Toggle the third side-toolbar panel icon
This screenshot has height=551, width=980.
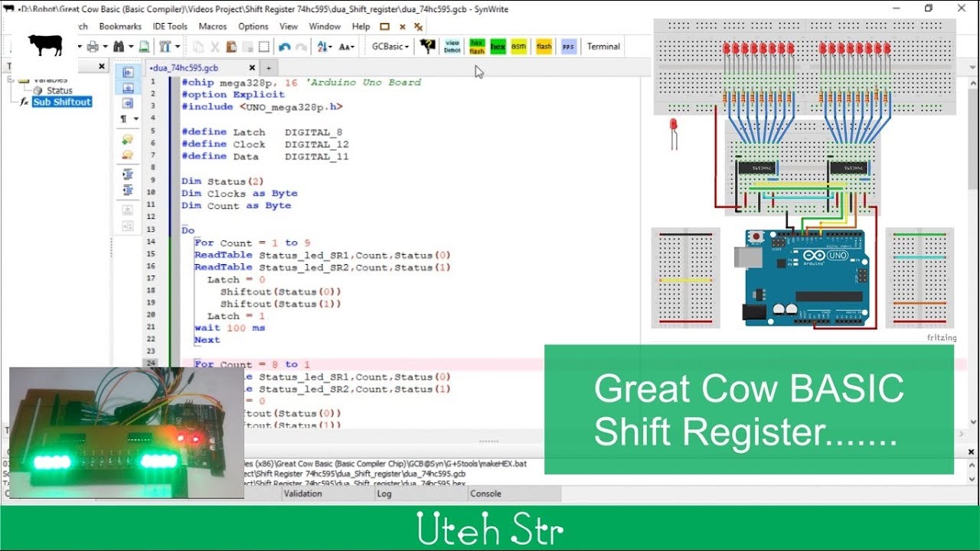click(128, 103)
